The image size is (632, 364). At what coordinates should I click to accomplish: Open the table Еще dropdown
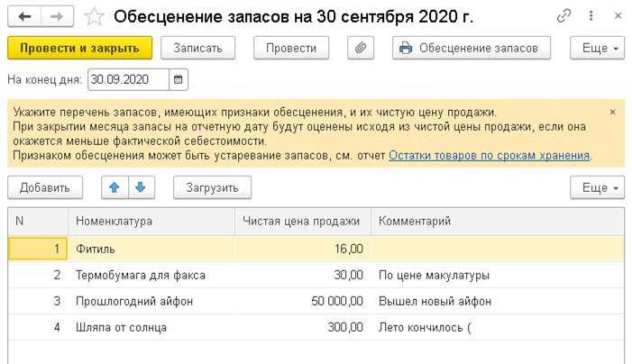pos(598,187)
